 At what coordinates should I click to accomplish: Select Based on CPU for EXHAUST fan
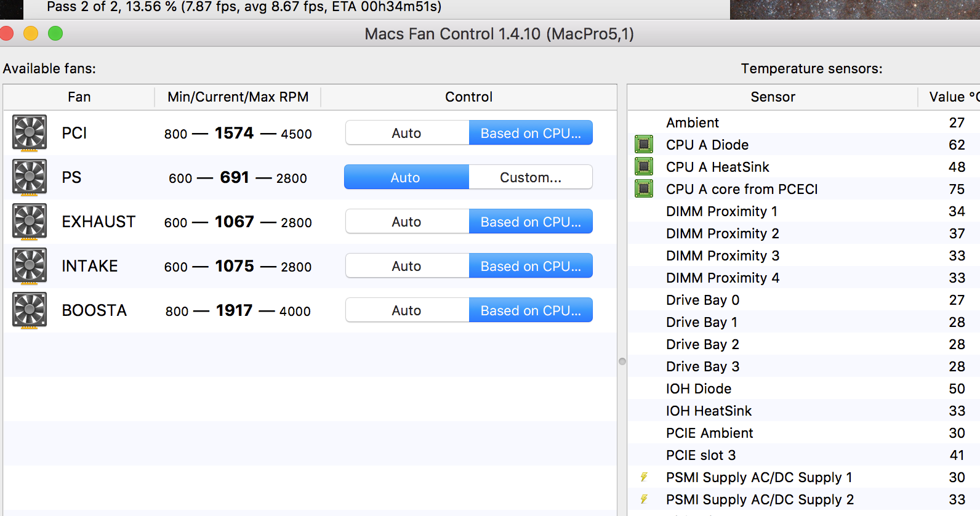531,222
